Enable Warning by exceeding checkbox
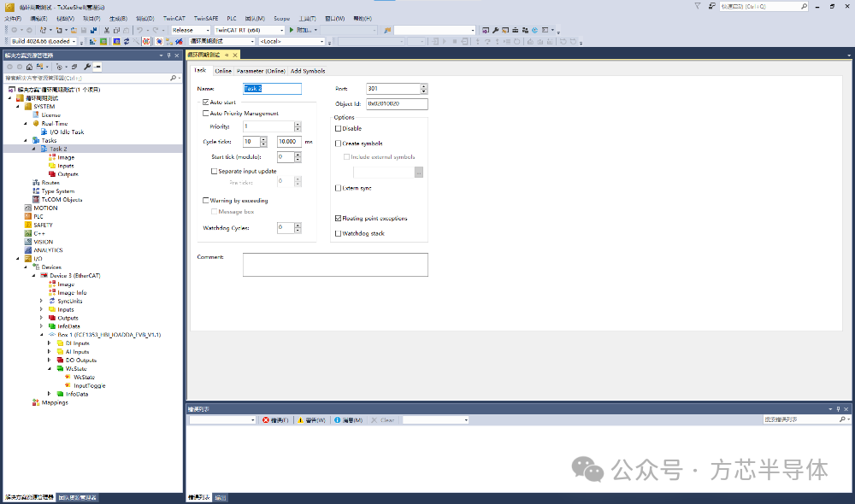855x504 pixels. [x=205, y=201]
